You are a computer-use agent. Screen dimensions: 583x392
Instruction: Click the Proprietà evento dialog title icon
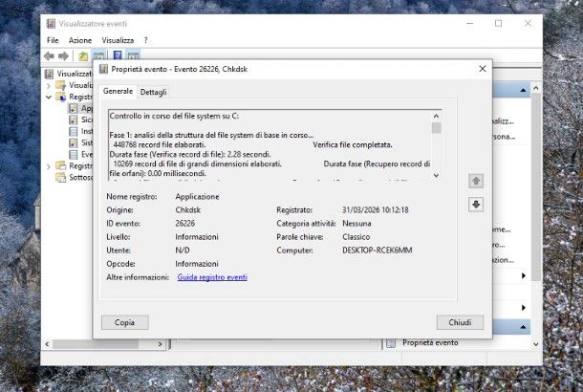coord(104,69)
